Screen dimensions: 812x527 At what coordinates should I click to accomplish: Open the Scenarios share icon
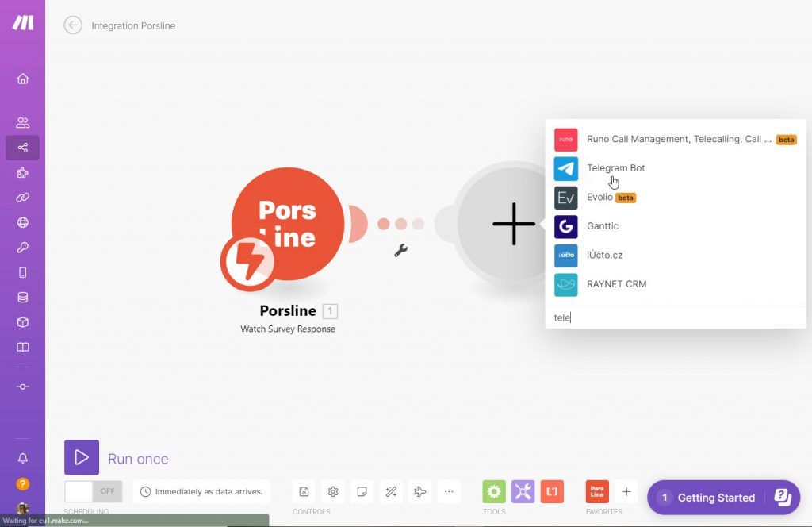click(x=23, y=148)
